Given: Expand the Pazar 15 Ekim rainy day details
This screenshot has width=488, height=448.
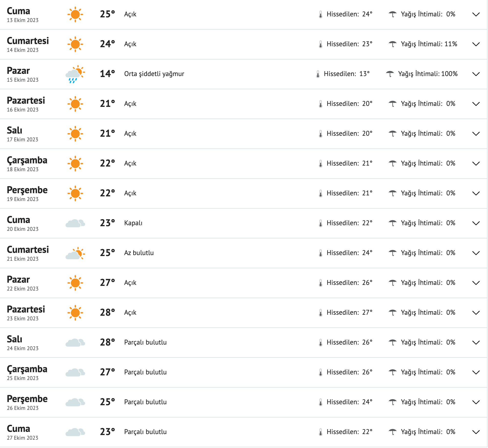Looking at the screenshot, I should click(x=476, y=74).
